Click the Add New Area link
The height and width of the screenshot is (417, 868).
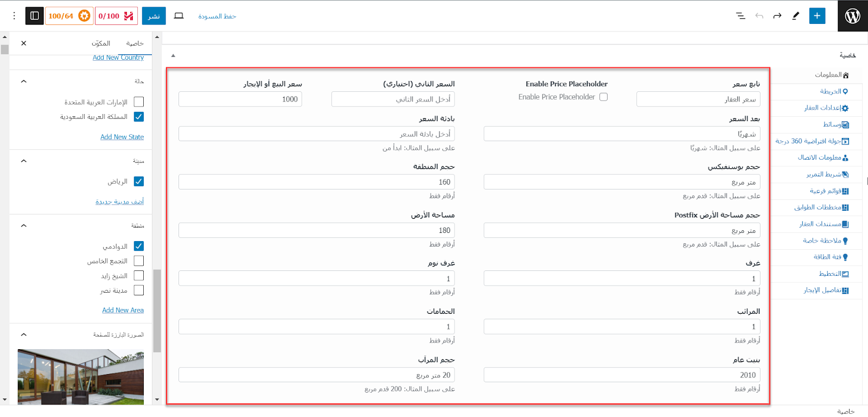(123, 310)
